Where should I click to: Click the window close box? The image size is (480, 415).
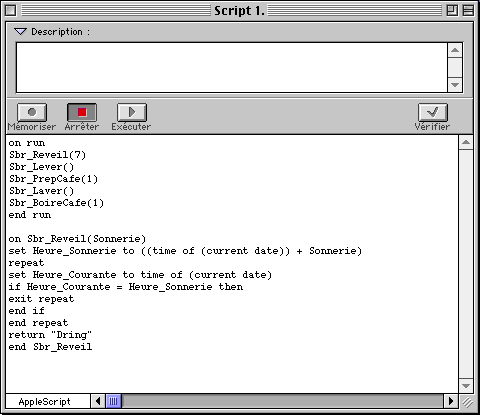[x=11, y=11]
